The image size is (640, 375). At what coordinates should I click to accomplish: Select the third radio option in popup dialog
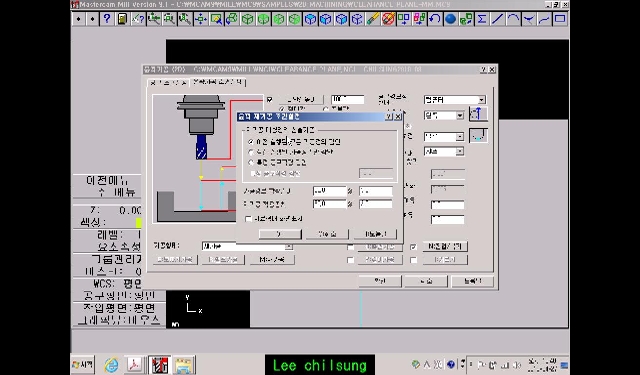coord(251,162)
